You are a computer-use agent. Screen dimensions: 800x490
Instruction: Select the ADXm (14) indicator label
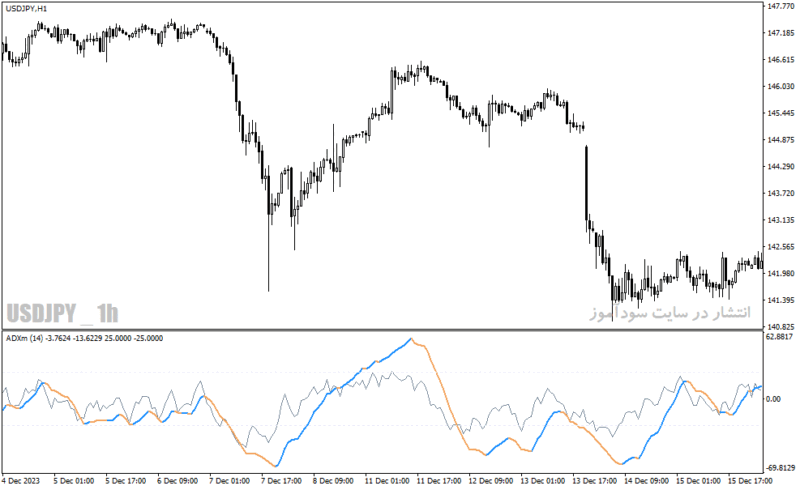click(x=24, y=338)
